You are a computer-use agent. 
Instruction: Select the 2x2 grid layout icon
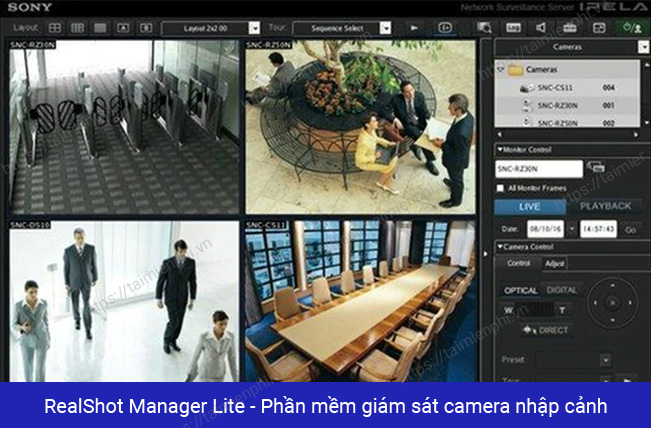coord(55,28)
